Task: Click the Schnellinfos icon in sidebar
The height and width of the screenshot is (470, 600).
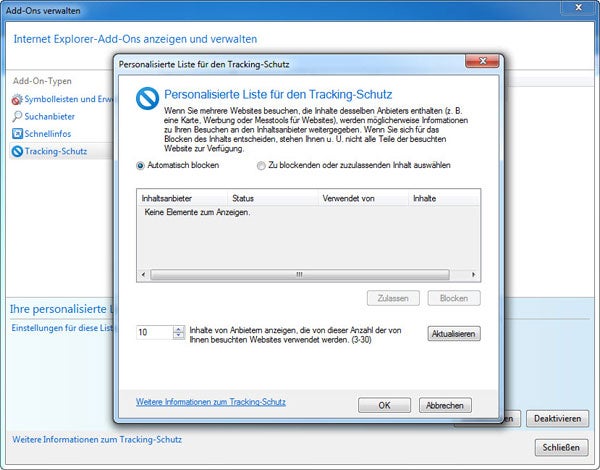Action: tap(17, 134)
